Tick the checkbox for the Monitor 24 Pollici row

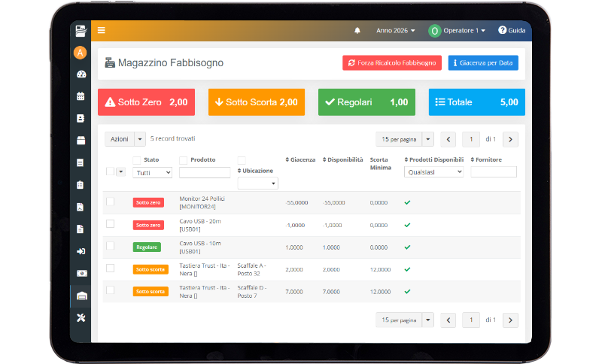[x=110, y=202]
